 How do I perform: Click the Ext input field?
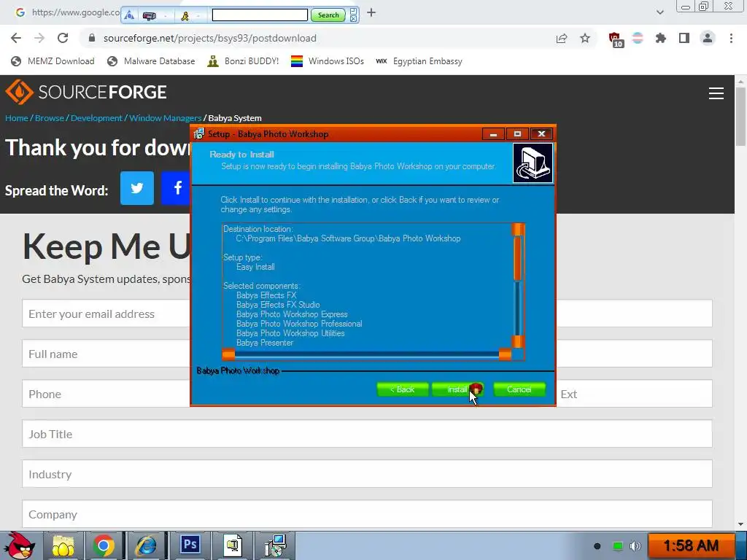(x=634, y=393)
